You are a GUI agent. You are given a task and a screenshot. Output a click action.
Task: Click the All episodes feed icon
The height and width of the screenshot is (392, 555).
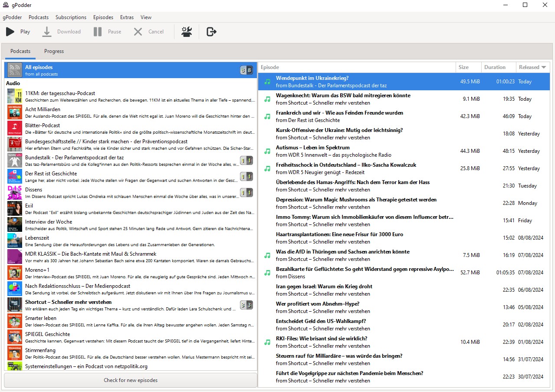[x=15, y=70]
